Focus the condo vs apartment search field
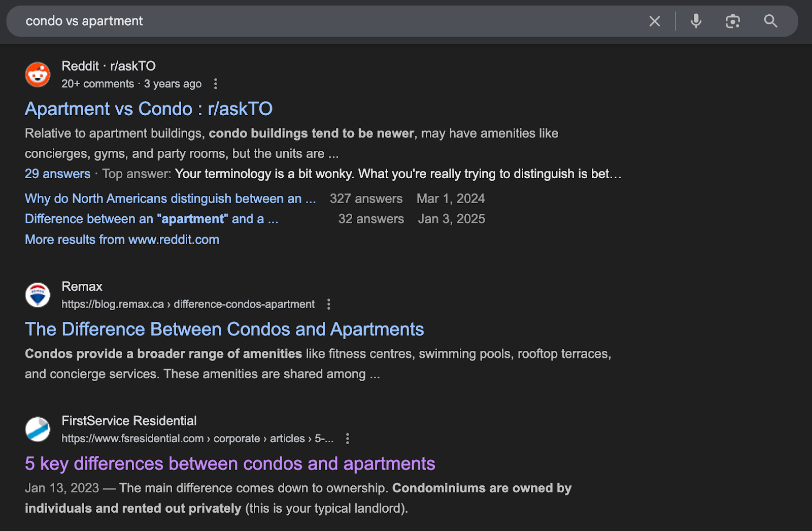Image resolution: width=812 pixels, height=531 pixels. coord(325,21)
